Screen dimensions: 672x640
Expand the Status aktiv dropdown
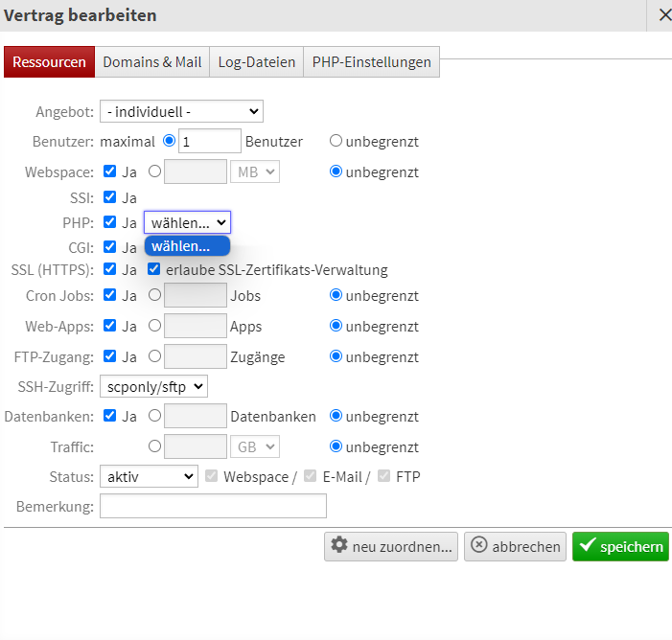click(148, 476)
